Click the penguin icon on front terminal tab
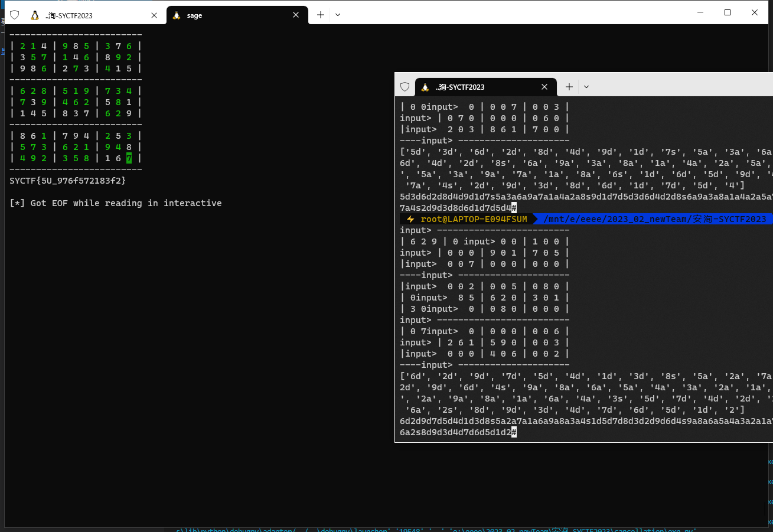 coord(425,87)
